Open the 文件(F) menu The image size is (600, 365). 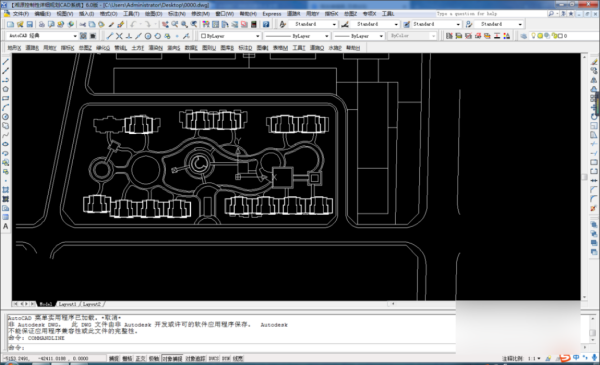point(21,14)
